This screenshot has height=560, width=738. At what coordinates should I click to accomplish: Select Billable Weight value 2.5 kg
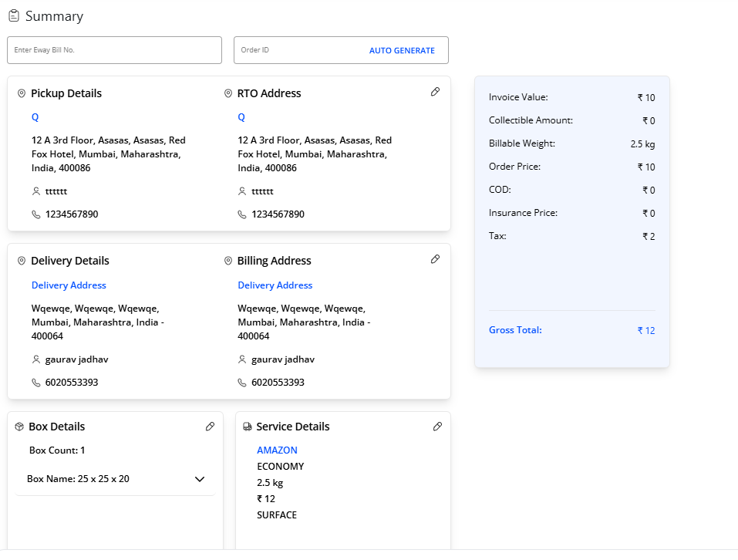642,144
